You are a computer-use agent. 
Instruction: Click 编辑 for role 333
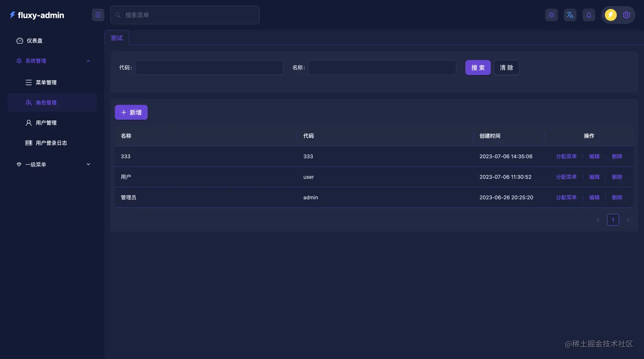594,156
